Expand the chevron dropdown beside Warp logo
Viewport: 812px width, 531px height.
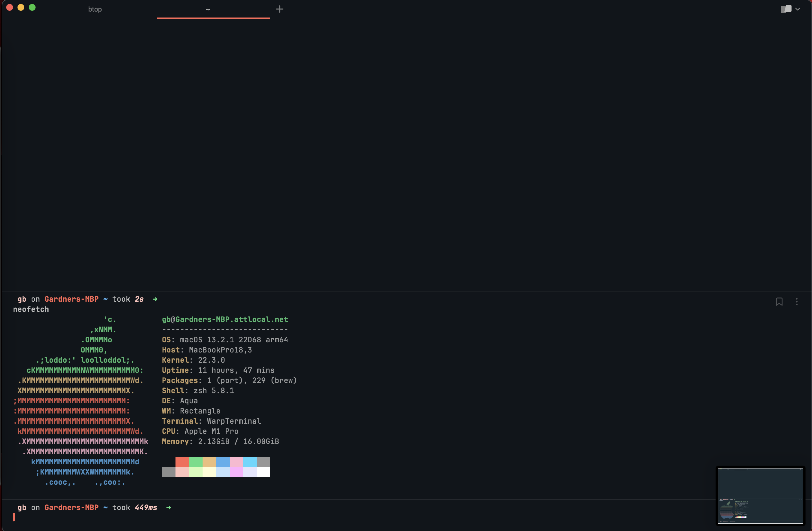(798, 9)
